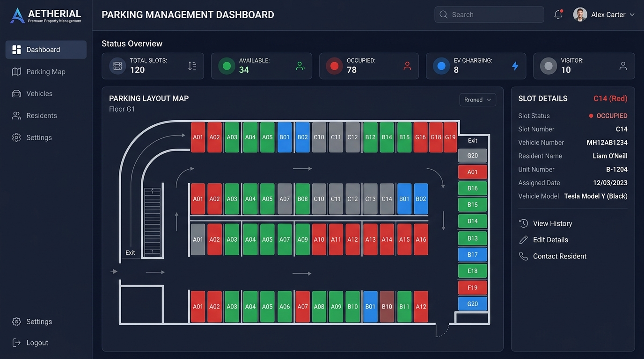Screen dimensions: 644x359
Task: Select the green E18 parking slot
Action: click(x=473, y=271)
